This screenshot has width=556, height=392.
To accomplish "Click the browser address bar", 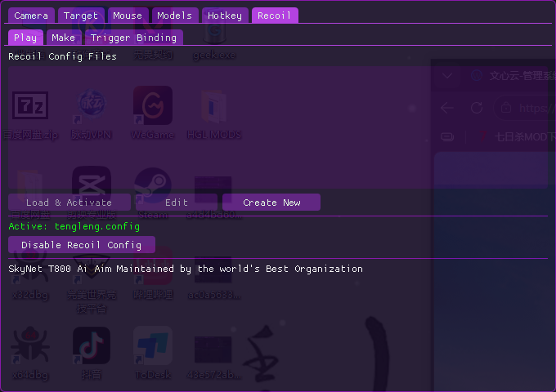I will (x=527, y=108).
